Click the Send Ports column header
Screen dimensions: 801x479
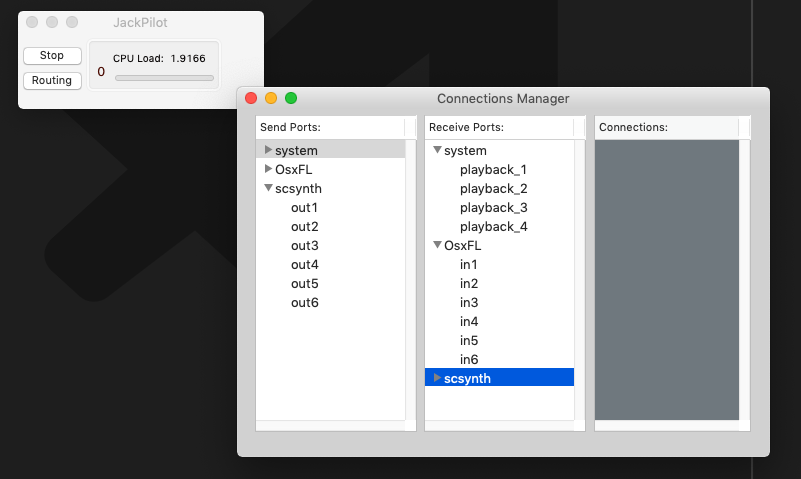(330, 127)
